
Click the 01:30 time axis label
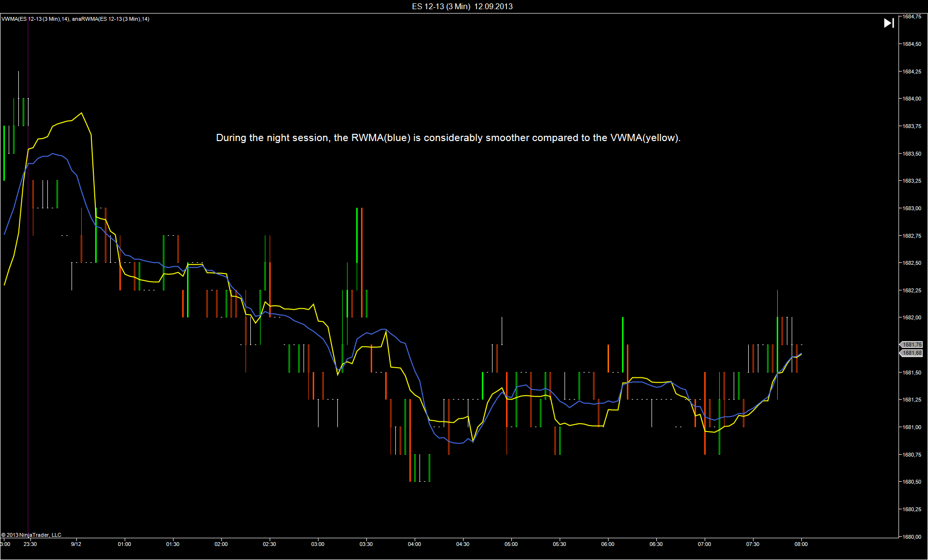coord(173,544)
